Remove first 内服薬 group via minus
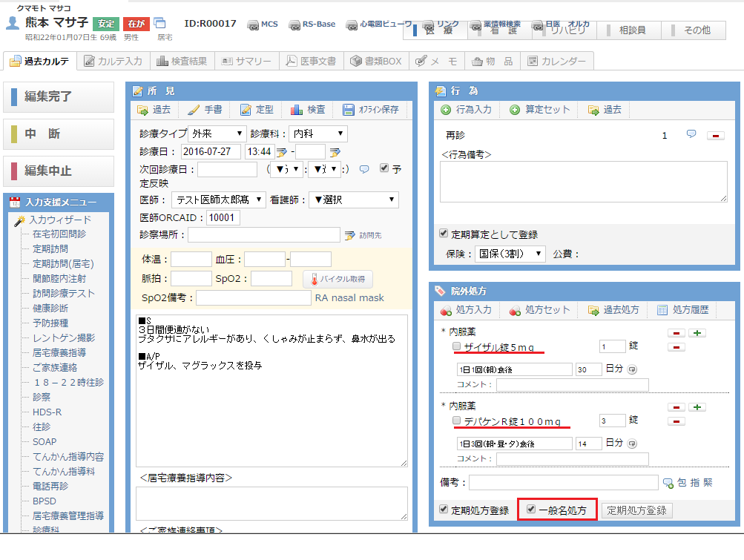744x560 pixels. [676, 333]
